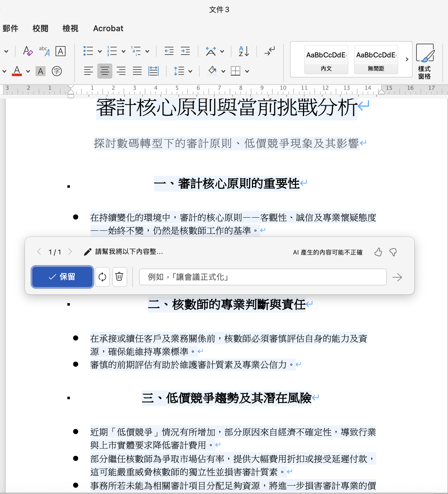Viewport: 448px width, 494px height.
Task: Give thumbs up to AI content
Action: (x=378, y=252)
